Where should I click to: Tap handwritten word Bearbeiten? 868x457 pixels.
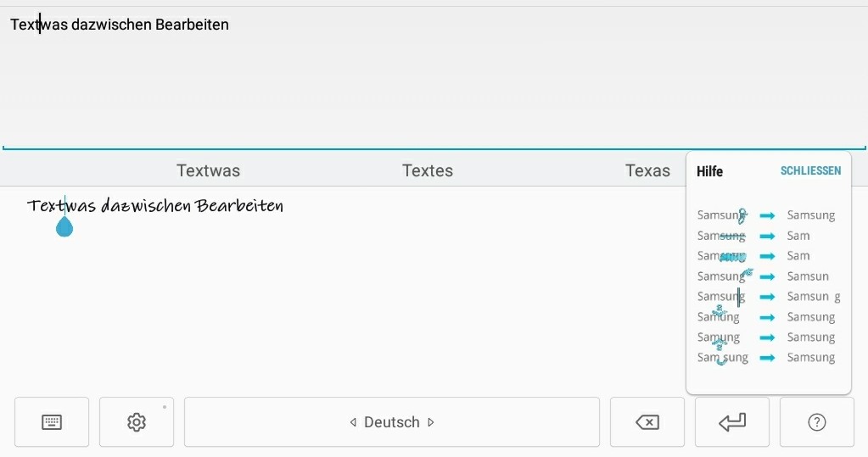click(239, 206)
